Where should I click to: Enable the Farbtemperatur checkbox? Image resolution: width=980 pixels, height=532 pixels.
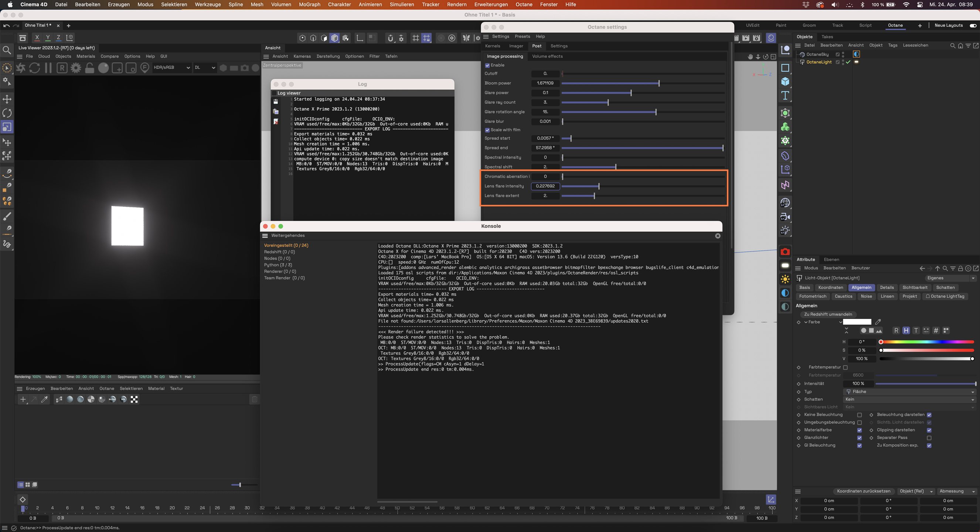tap(845, 367)
